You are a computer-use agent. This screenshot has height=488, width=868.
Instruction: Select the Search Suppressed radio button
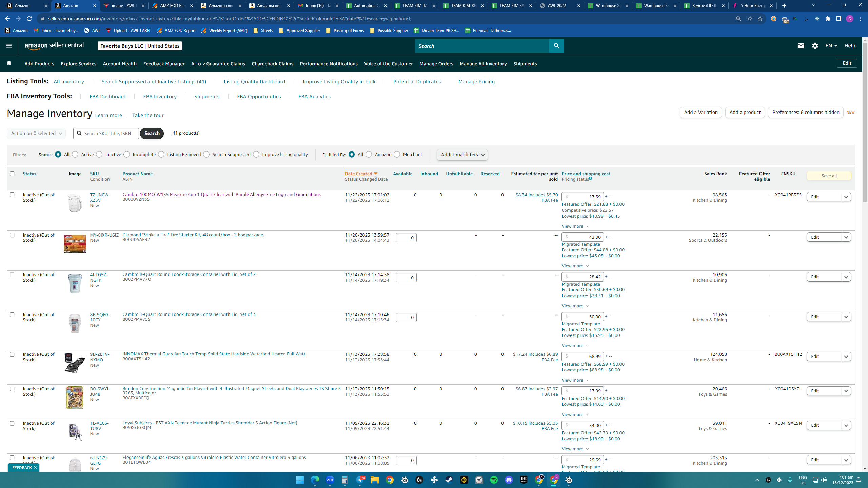coord(206,154)
